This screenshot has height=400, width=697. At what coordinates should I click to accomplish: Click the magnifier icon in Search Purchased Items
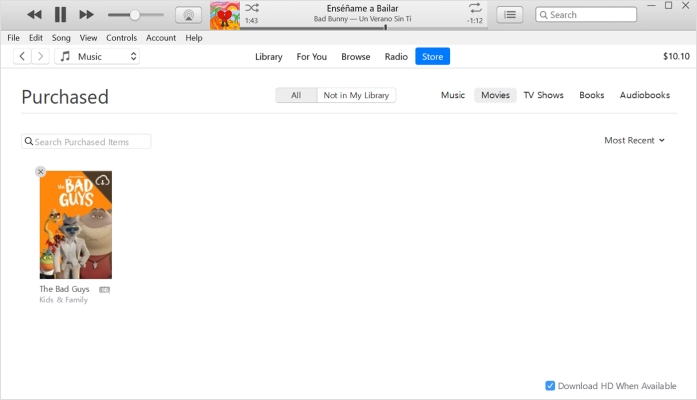point(29,141)
